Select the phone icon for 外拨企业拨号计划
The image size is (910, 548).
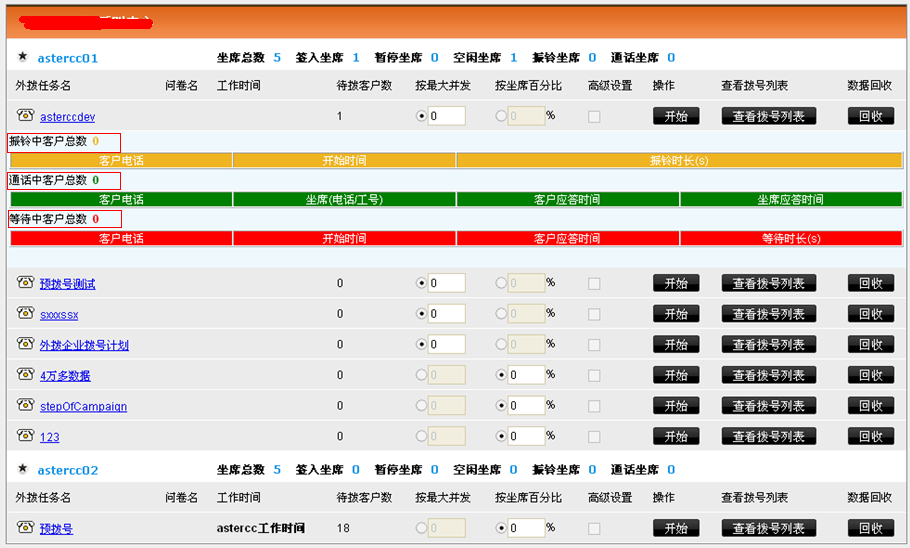coord(26,344)
